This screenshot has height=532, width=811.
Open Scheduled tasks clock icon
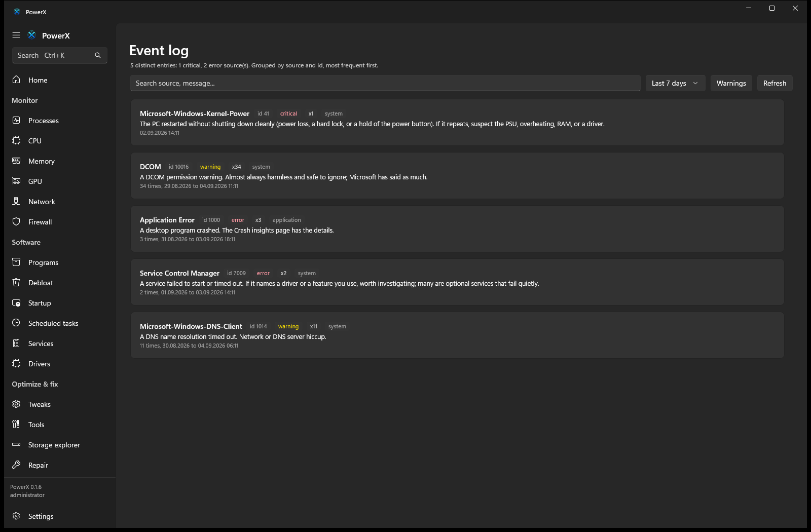point(16,323)
